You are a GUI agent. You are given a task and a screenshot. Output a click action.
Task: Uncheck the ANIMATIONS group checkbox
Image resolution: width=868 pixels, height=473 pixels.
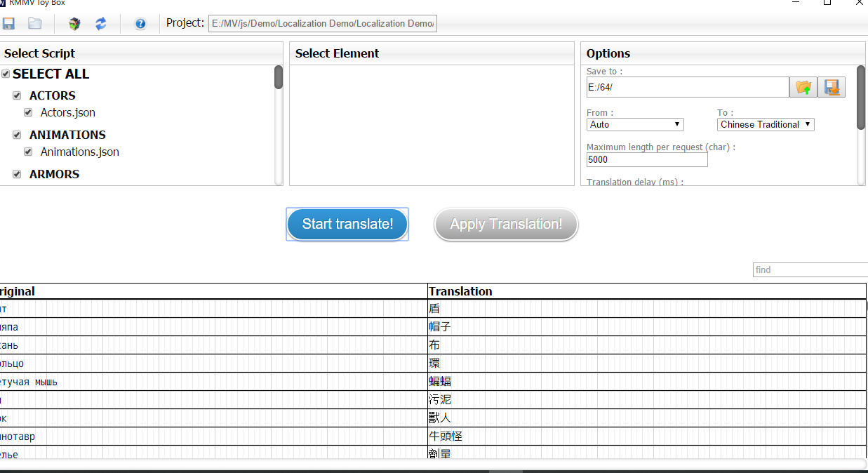pyautogui.click(x=17, y=135)
